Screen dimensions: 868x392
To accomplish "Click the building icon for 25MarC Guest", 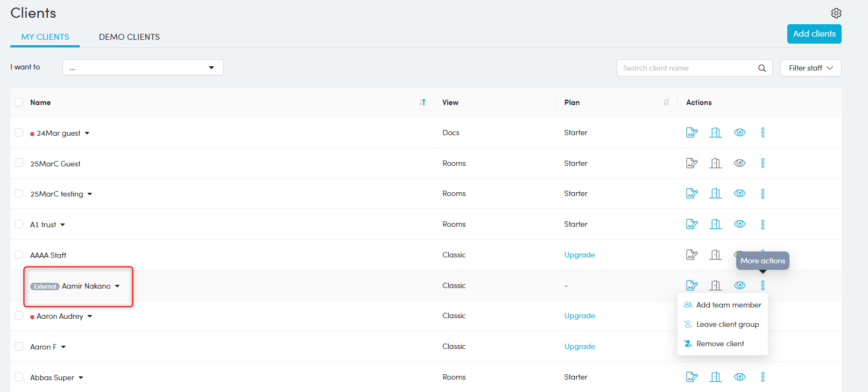I will coord(715,163).
